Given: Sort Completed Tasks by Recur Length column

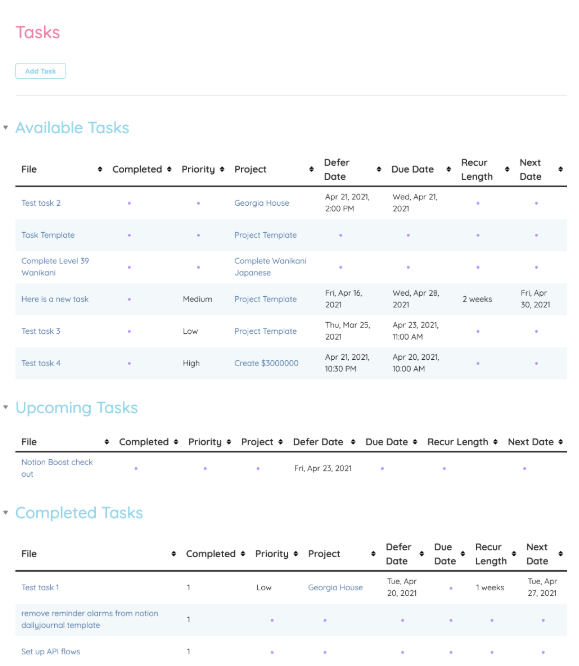Looking at the screenshot, I should point(514,553).
